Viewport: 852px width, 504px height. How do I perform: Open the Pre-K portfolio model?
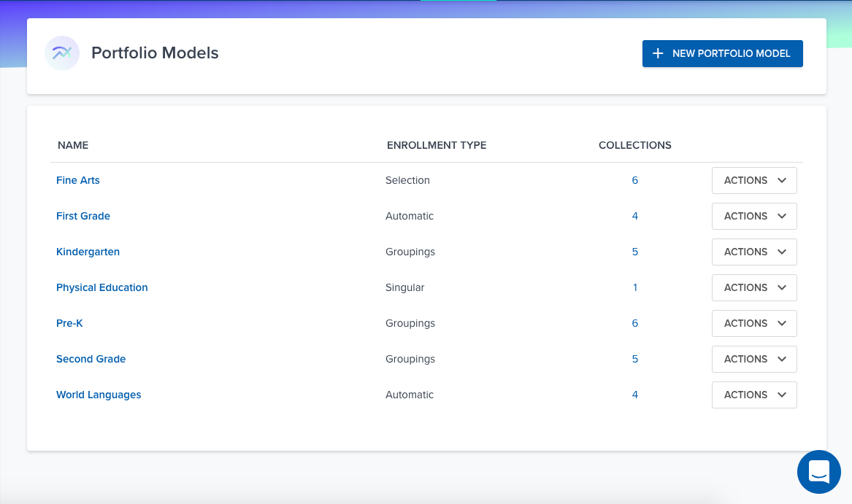[69, 323]
